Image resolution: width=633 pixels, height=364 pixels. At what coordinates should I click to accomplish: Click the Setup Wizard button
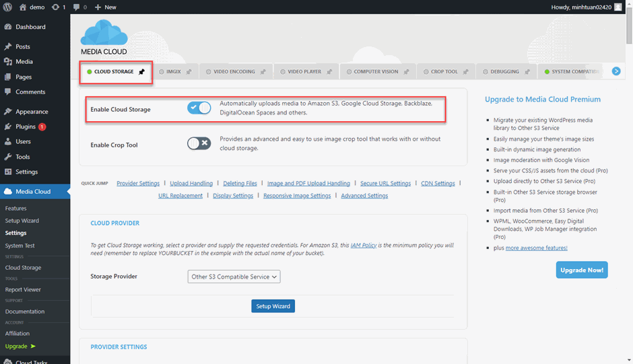(x=273, y=306)
